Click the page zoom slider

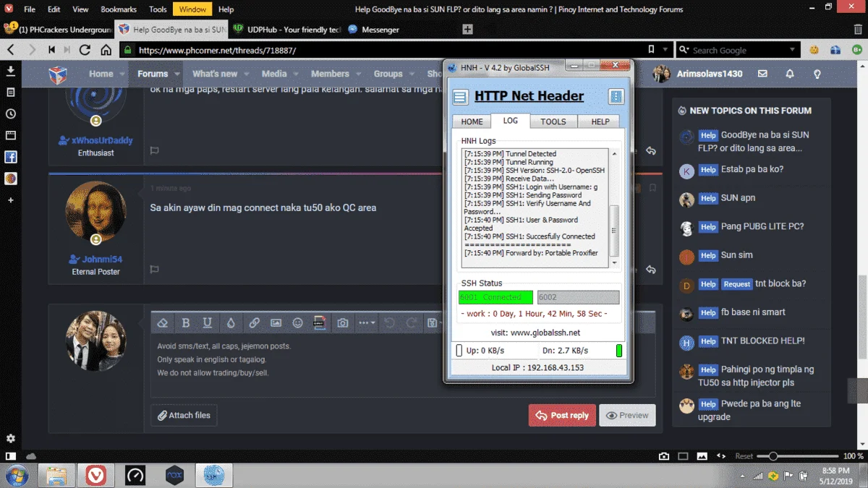pos(799,456)
